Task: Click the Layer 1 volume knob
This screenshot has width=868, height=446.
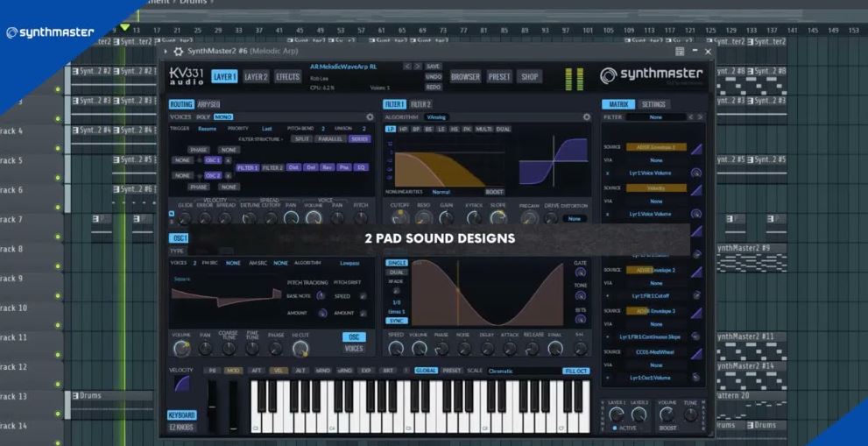Action: [x=616, y=414]
